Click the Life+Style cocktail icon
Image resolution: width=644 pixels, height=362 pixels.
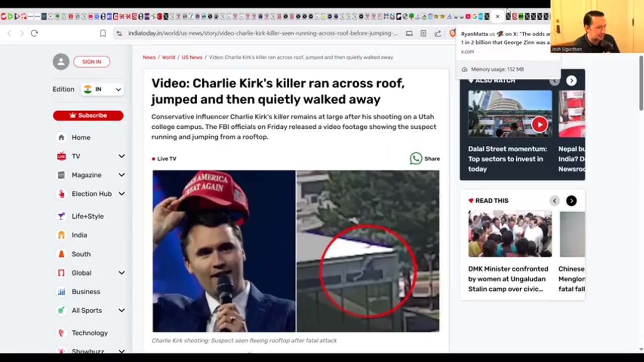tap(61, 216)
